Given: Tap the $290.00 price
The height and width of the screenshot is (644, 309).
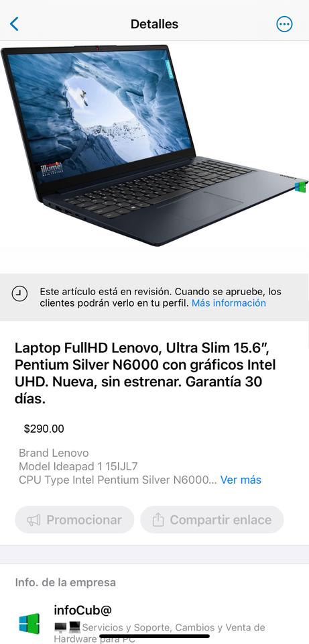Looking at the screenshot, I should pos(44,429).
